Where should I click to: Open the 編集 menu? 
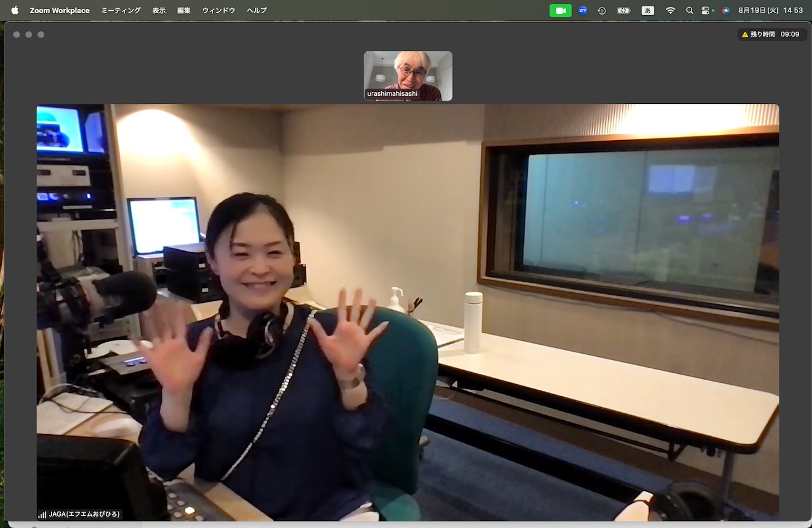[x=184, y=10]
